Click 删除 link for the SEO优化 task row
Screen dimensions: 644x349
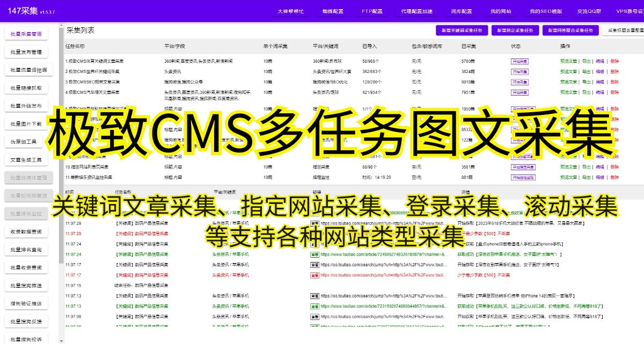[614, 82]
